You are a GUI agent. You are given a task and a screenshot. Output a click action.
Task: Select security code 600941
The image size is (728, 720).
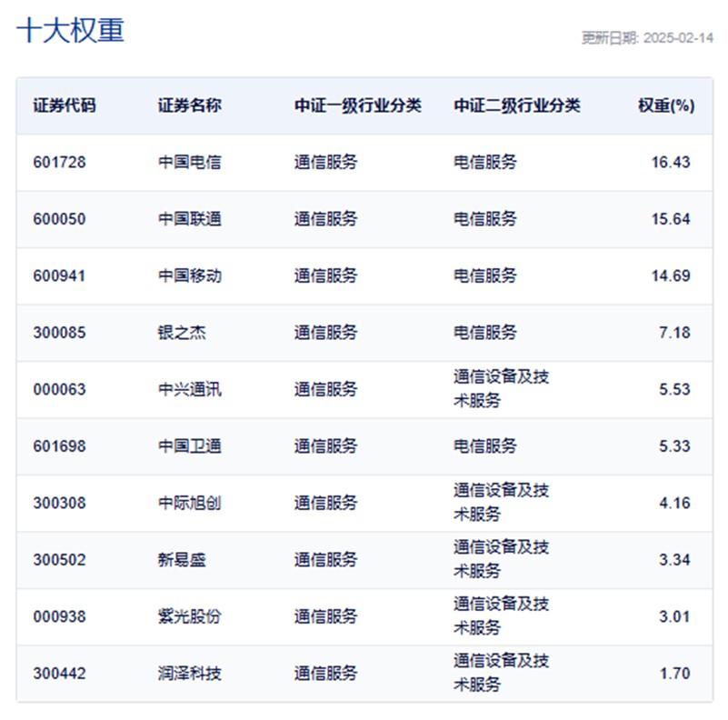(59, 276)
